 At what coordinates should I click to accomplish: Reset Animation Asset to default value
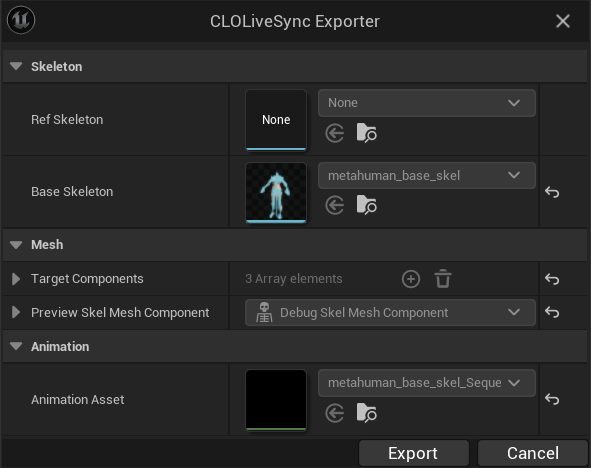[552, 399]
